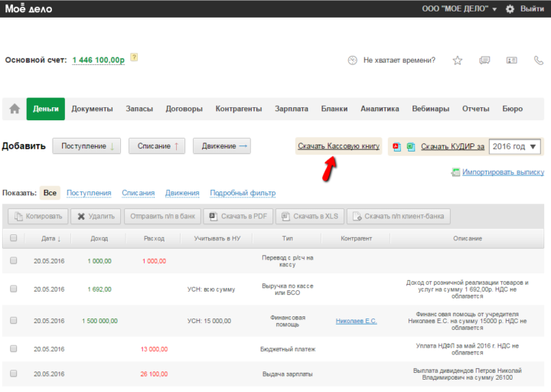Open the chat messages icon
551x392 pixels.
[484, 60]
